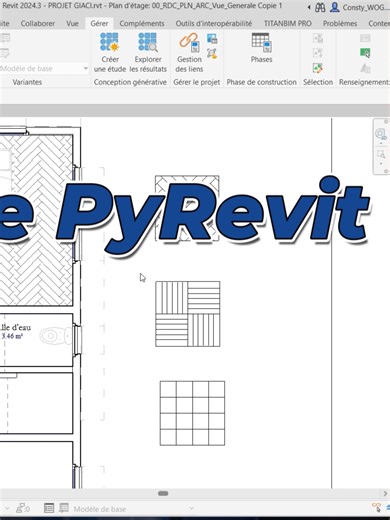Open the TITANBIM PRO tab

pyautogui.click(x=288, y=23)
